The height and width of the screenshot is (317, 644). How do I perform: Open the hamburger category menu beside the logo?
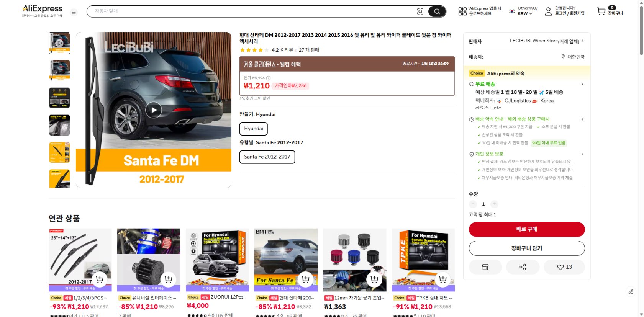[74, 12]
